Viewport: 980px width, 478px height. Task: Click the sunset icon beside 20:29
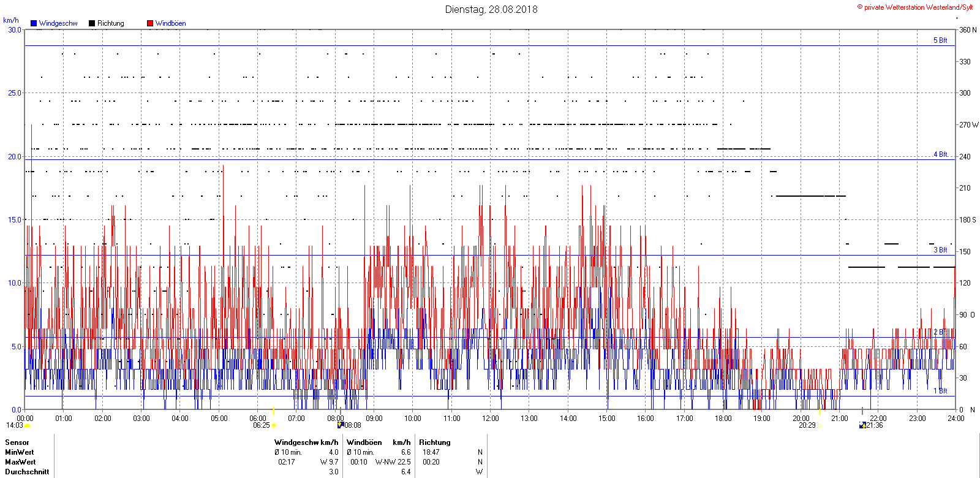(x=820, y=425)
